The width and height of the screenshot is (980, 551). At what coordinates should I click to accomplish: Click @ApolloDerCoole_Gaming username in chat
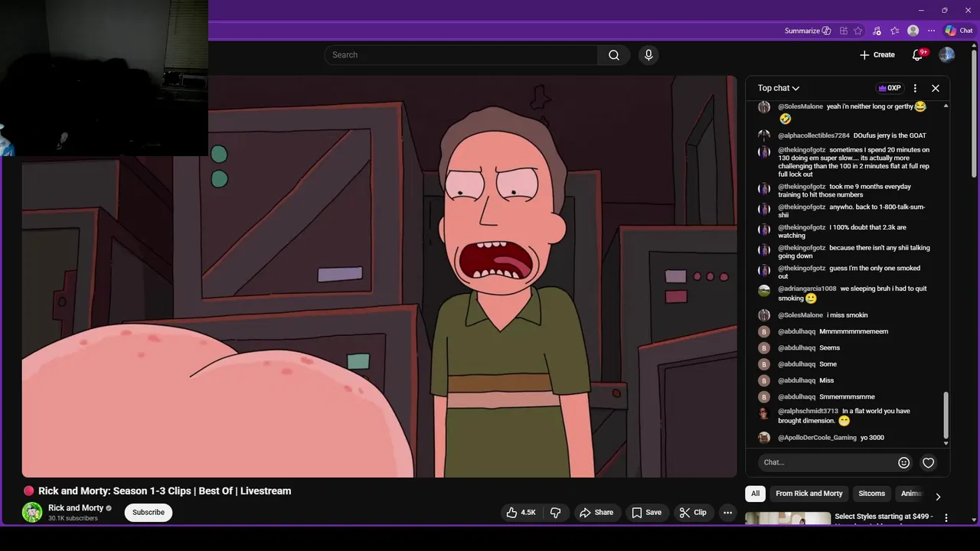point(817,438)
